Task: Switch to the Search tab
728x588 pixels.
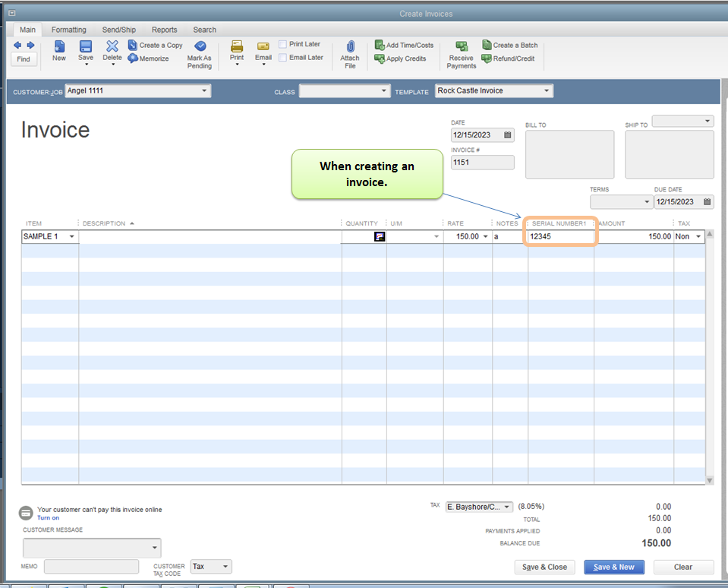Action: 205,30
